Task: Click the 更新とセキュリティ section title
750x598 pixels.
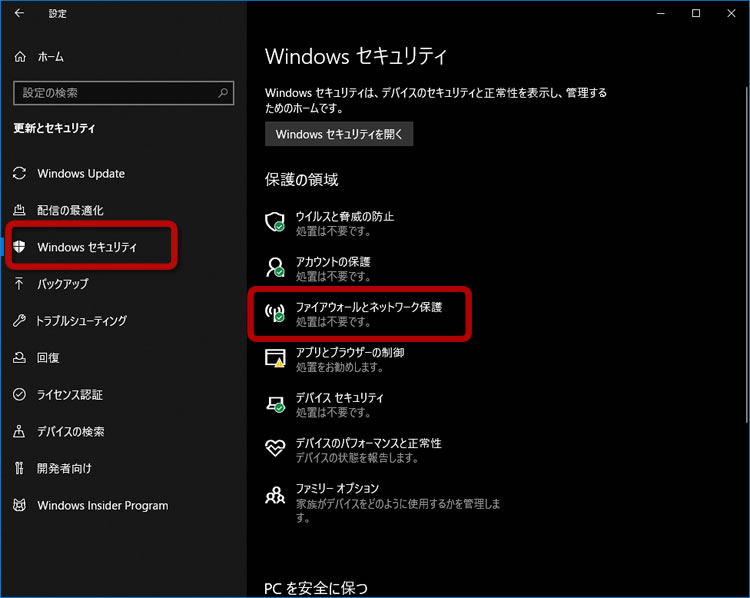Action: (x=54, y=128)
